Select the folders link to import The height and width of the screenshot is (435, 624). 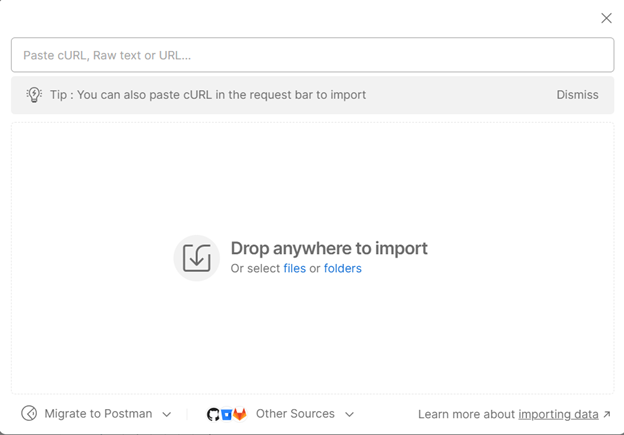[343, 268]
